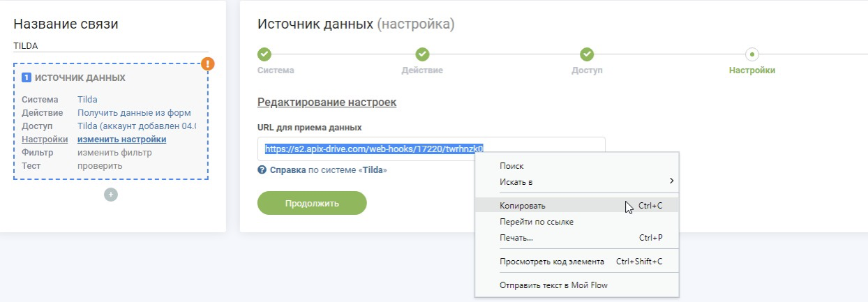Click the green checkmark above Система step
This screenshot has width=868, height=302.
[x=264, y=54]
